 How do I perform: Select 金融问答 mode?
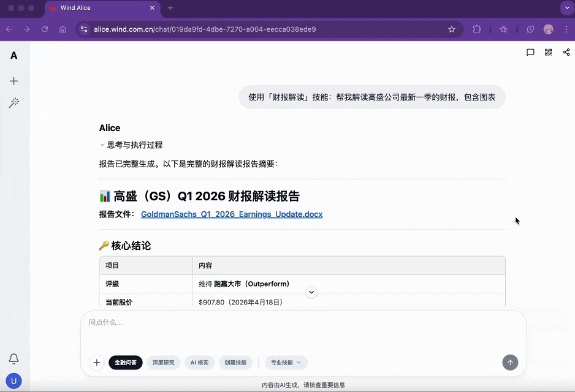tap(126, 363)
